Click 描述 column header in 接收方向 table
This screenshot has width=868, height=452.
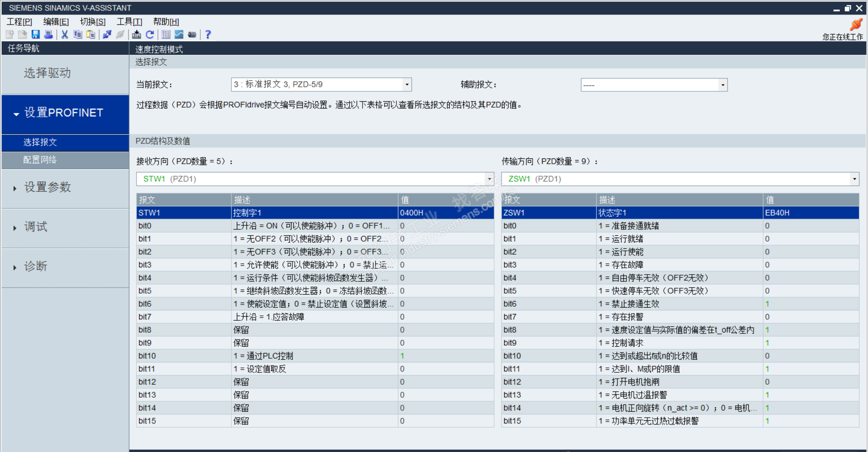point(315,200)
